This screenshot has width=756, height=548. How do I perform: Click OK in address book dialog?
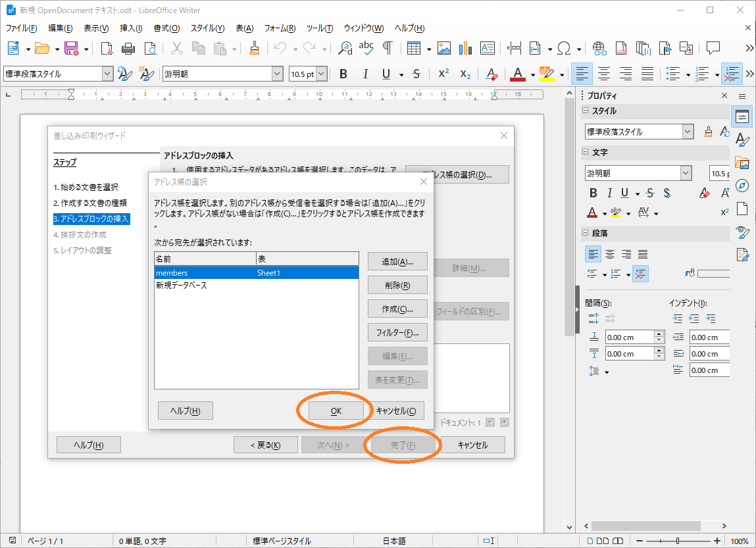click(x=336, y=411)
